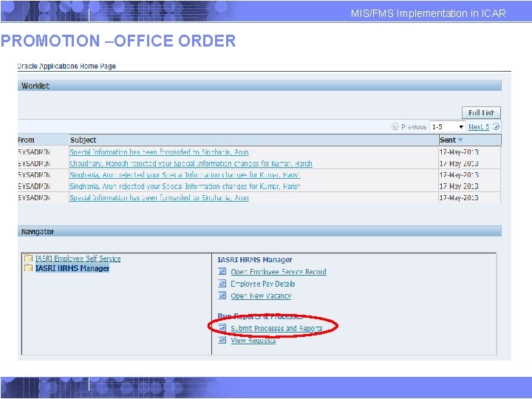Click Oracle Applications Home Page title
This screenshot has height=399, width=532.
click(x=66, y=66)
